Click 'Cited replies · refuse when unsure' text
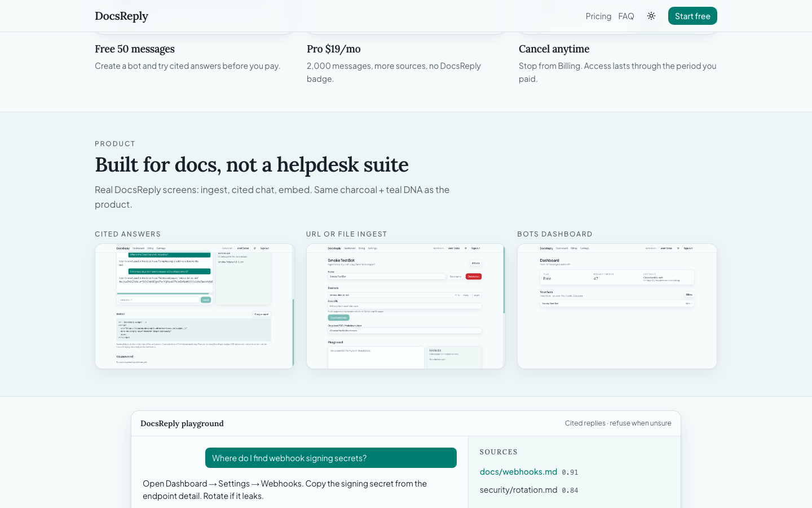812x508 pixels. [618, 423]
